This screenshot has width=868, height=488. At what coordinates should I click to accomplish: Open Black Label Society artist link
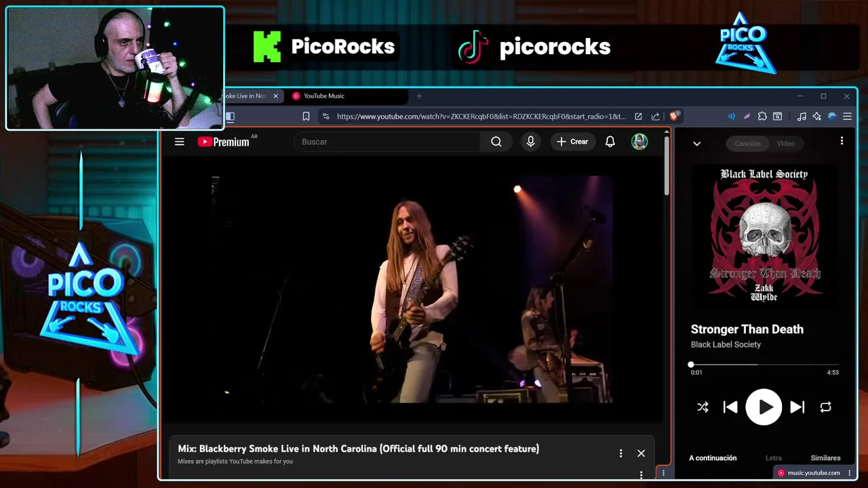pyautogui.click(x=726, y=344)
